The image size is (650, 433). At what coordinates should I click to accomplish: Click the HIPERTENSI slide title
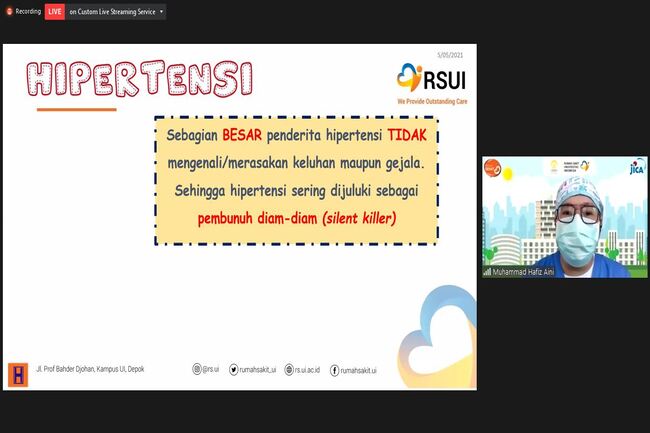[139, 78]
